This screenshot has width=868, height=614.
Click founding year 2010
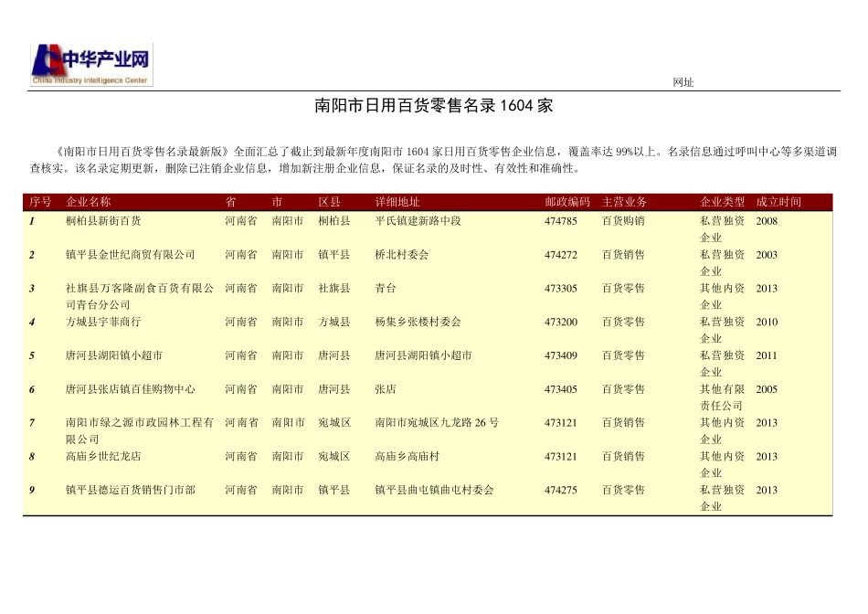click(x=767, y=322)
